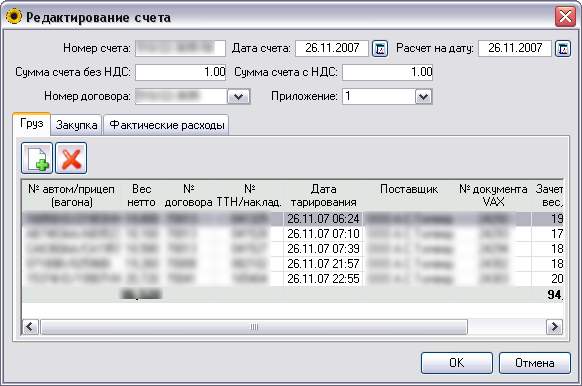Screen dimensions: 582x386
Task: Click the Отмена button
Action: 534,363
